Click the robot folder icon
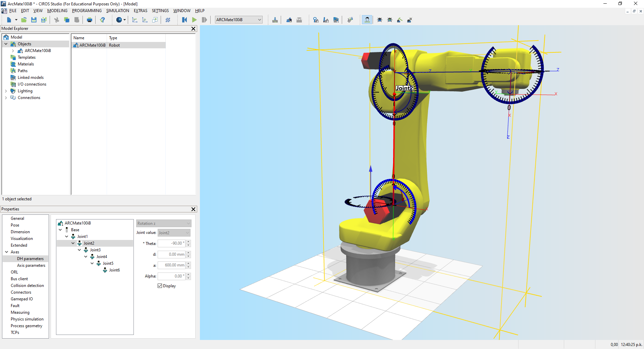 coord(336,20)
